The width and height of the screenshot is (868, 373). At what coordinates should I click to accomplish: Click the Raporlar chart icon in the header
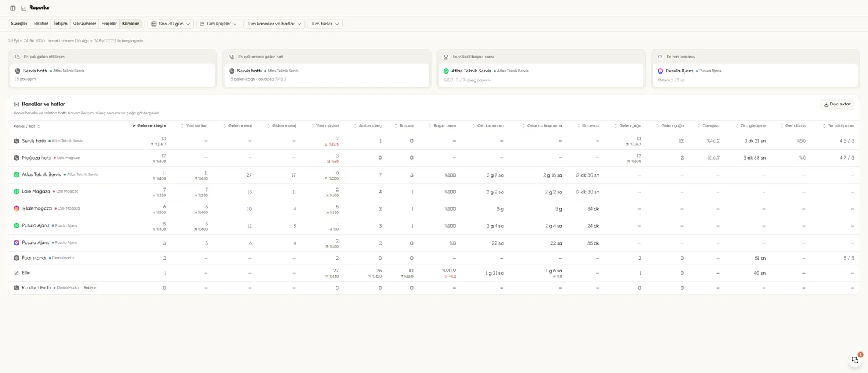pyautogui.click(x=24, y=8)
